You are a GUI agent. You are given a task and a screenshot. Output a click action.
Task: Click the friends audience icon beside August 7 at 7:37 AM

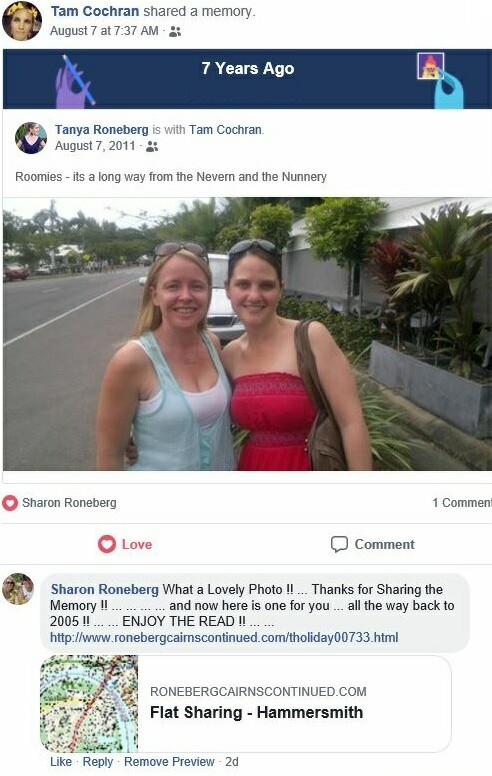tap(175, 32)
